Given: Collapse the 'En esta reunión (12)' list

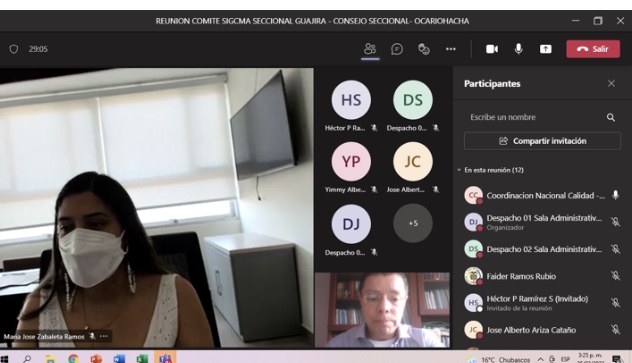Looking at the screenshot, I should click(x=459, y=170).
